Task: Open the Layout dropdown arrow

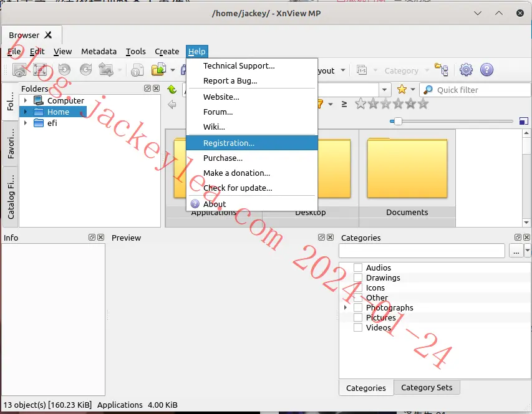Action: point(342,70)
